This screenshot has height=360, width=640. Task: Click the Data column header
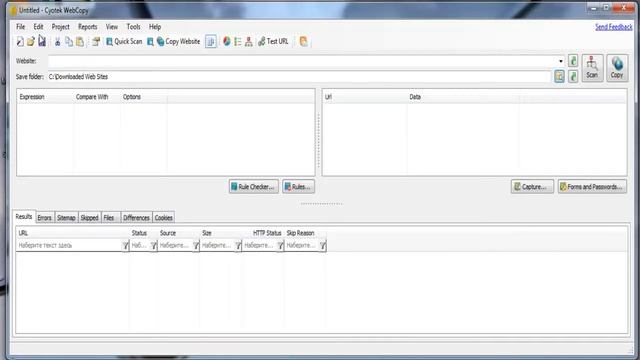(x=463, y=97)
